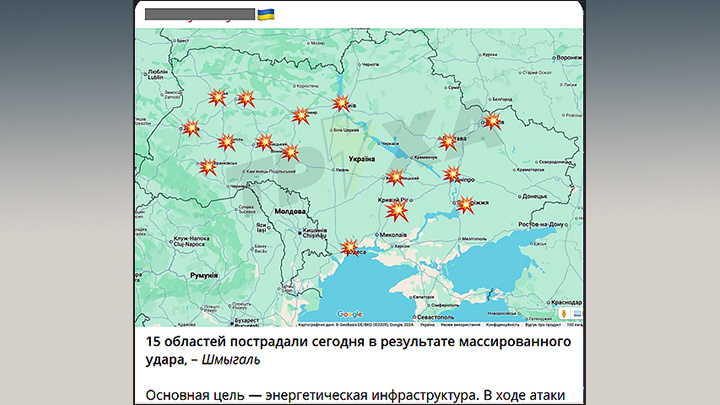This screenshot has width=720, height=405.
Task: Click the Бухарест city label
Action: [247, 321]
